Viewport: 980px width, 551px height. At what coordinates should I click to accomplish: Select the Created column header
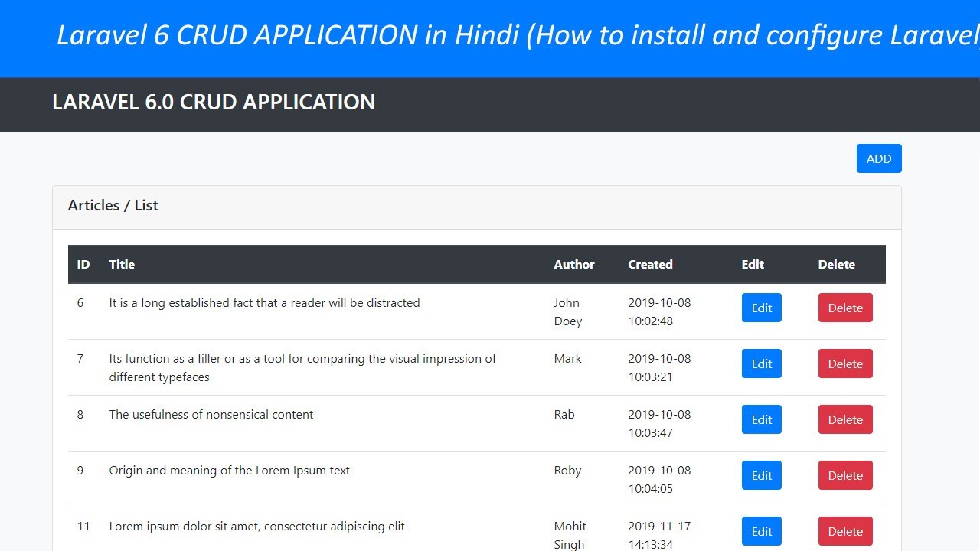click(x=650, y=265)
